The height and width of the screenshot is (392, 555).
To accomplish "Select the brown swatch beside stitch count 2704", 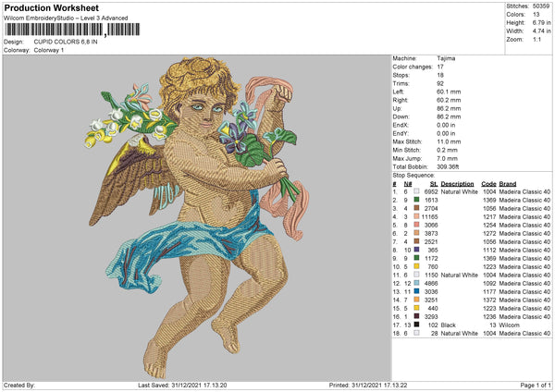I will (416, 208).
